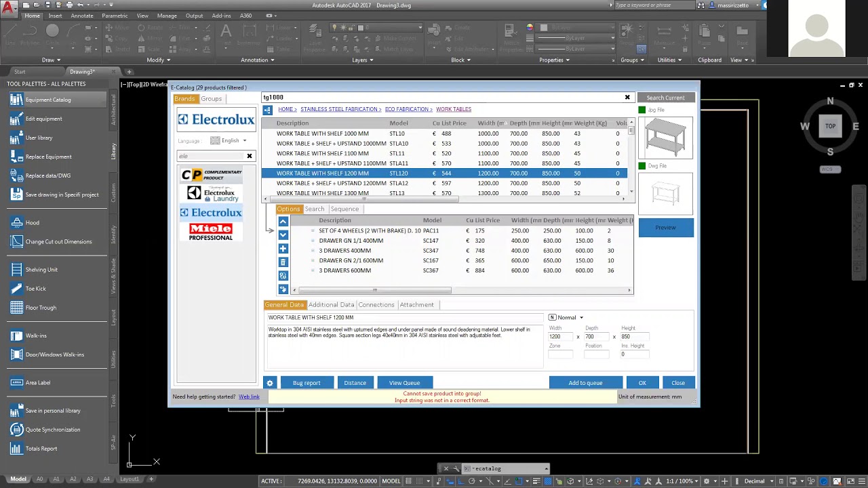868x488 pixels.
Task: Move option up with arrow icon
Action: pos(283,222)
